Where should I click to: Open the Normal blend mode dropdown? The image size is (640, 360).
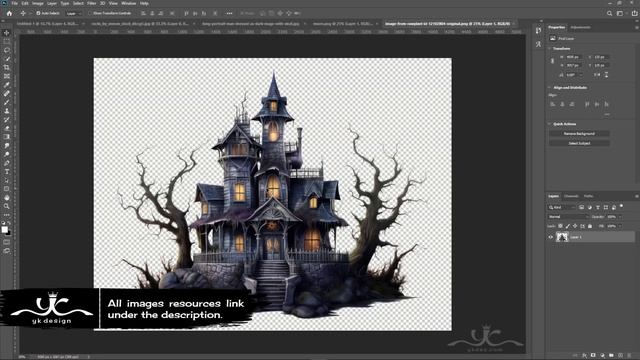pos(568,217)
